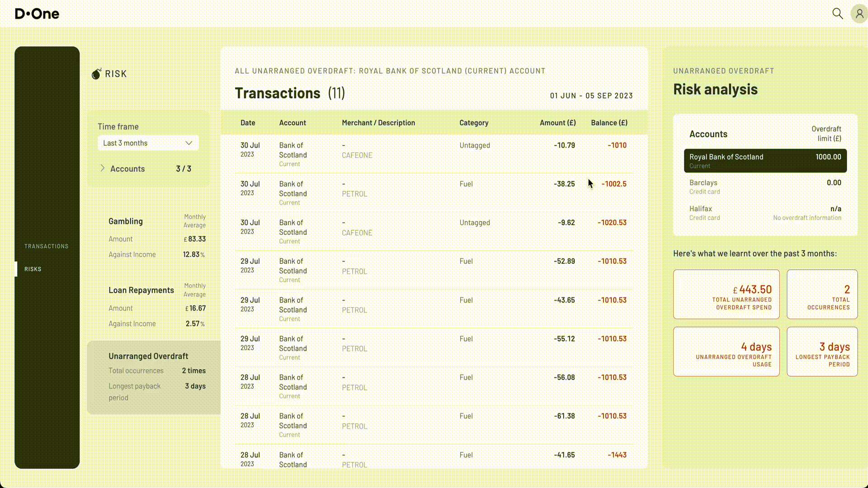868x488 pixels.
Task: Click the bomb Risk icon
Action: pyautogui.click(x=96, y=74)
